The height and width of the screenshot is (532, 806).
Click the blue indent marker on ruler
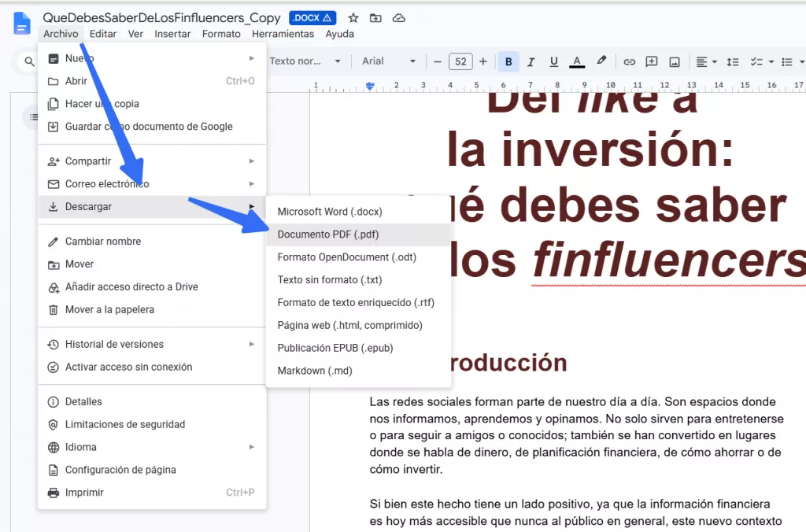[x=370, y=86]
